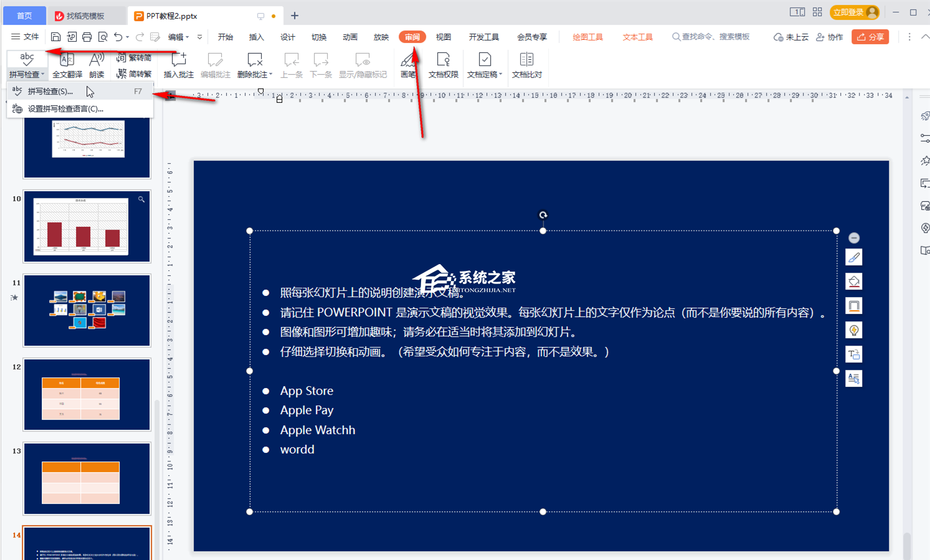Select 设置拼写检查语言(C)... menu item
Viewport: 930px width, 560px height.
tap(80, 109)
